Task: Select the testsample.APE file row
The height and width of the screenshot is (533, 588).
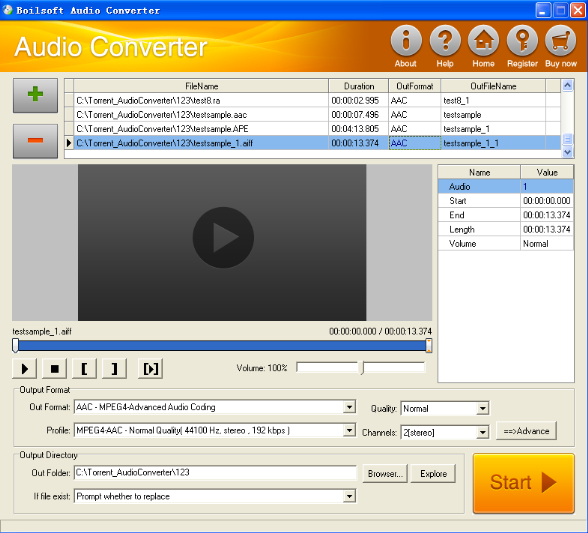Action: tap(313, 129)
